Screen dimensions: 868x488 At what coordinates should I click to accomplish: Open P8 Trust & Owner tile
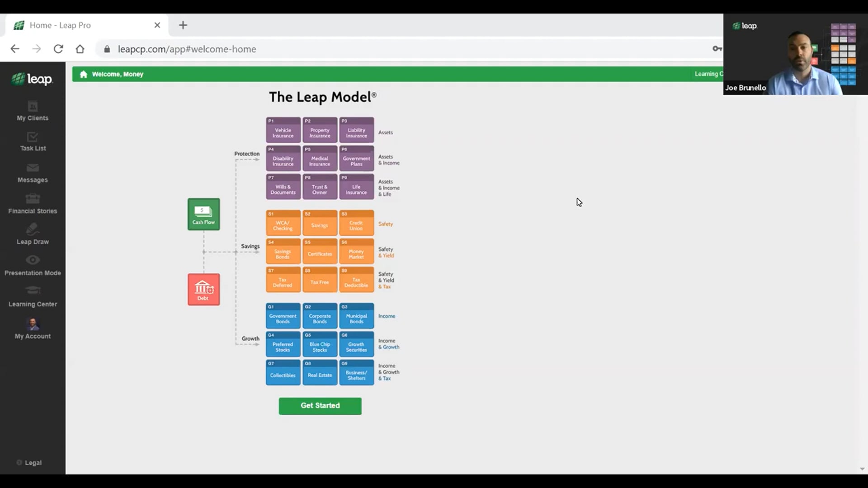point(320,187)
